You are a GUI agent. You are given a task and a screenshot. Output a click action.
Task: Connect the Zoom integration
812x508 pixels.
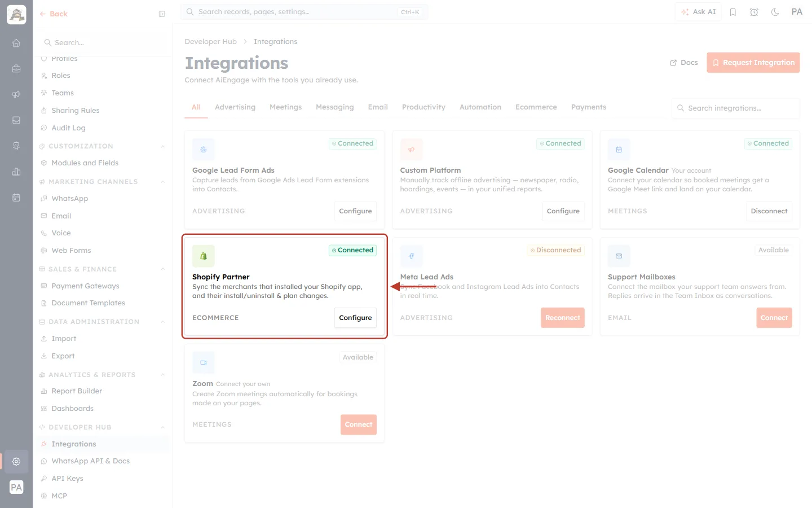pyautogui.click(x=359, y=424)
